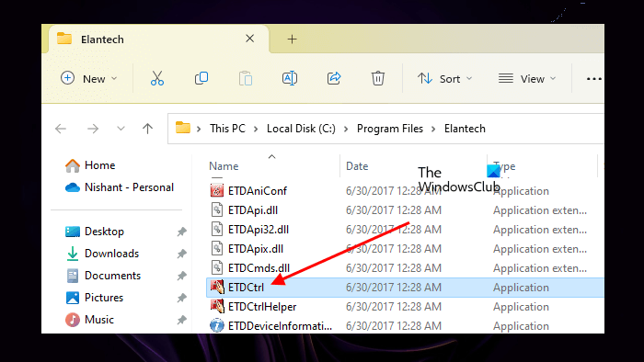Image resolution: width=644 pixels, height=362 pixels.
Task: Click the Type cell of ETDApi32.dll
Action: [x=540, y=230]
